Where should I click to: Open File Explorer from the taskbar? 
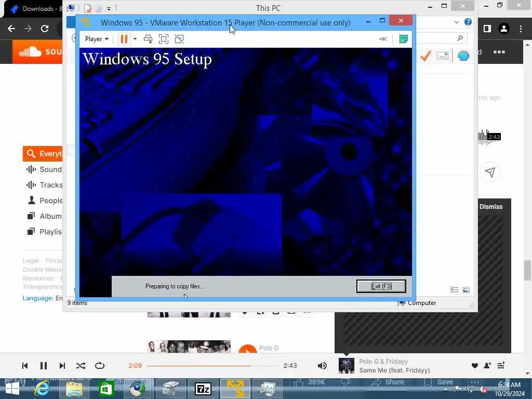coord(74,389)
